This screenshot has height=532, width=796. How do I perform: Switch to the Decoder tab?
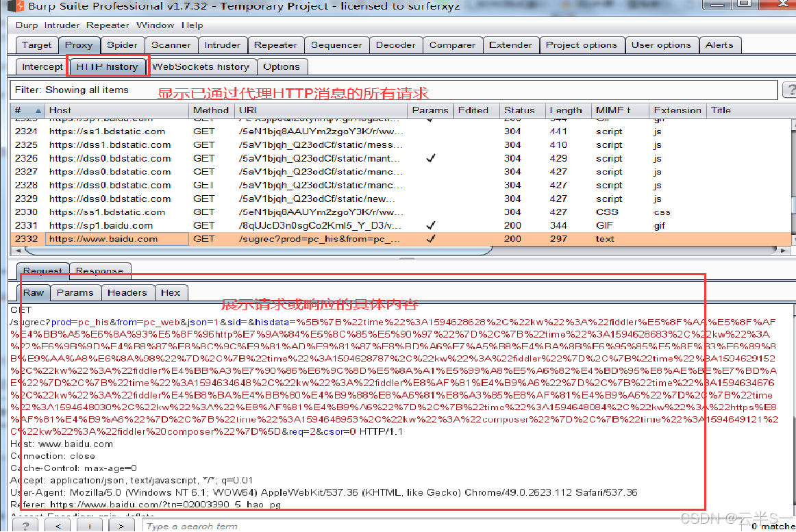pyautogui.click(x=395, y=45)
